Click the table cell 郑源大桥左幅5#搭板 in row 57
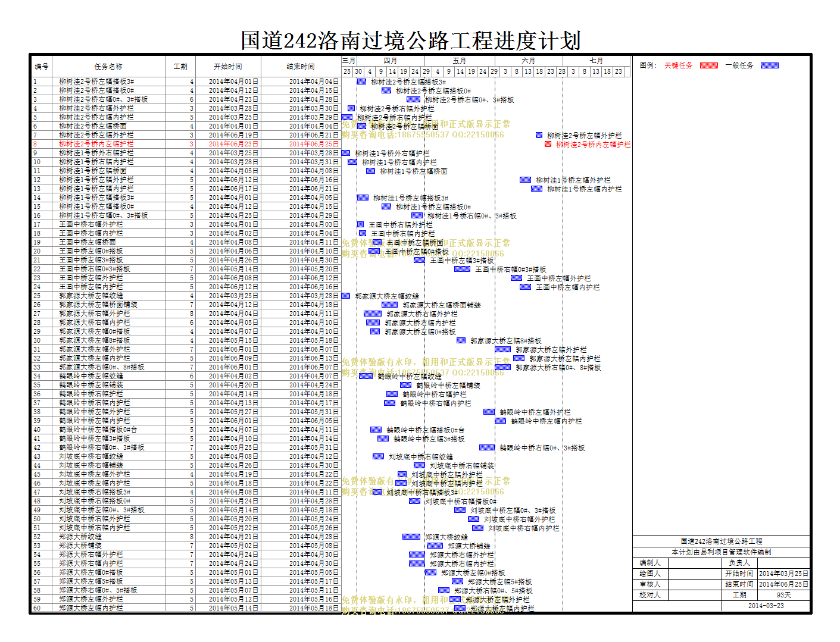The height and width of the screenshot is (642, 840). 108,581
